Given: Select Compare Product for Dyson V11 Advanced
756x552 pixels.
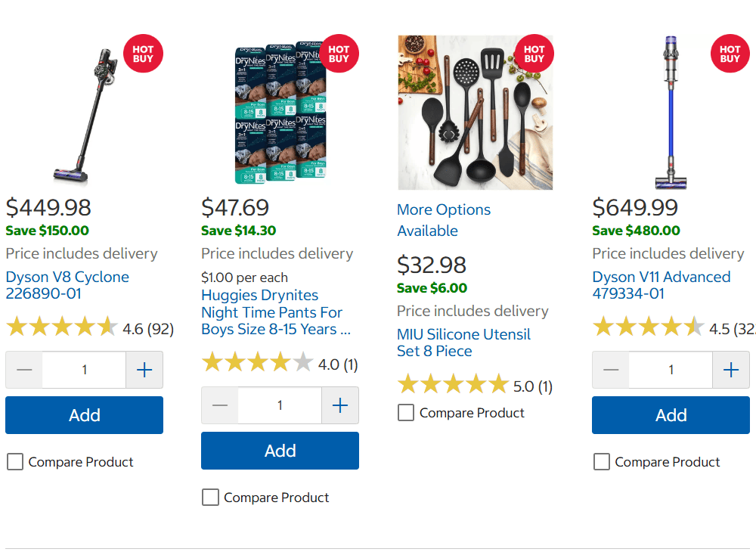Looking at the screenshot, I should click(602, 462).
